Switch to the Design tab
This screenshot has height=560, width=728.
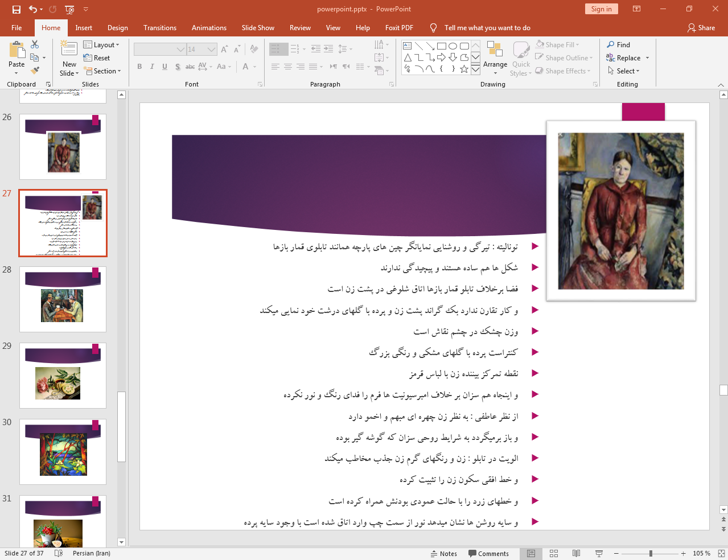118,27
